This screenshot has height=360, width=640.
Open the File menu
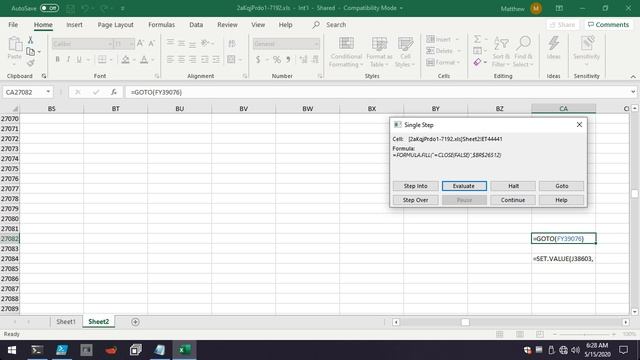pos(13,24)
